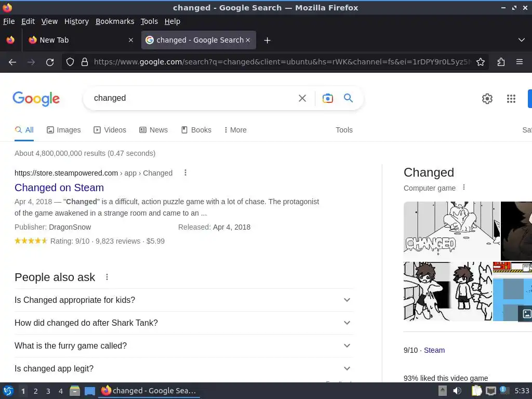Search by image with camera icon

pyautogui.click(x=327, y=98)
